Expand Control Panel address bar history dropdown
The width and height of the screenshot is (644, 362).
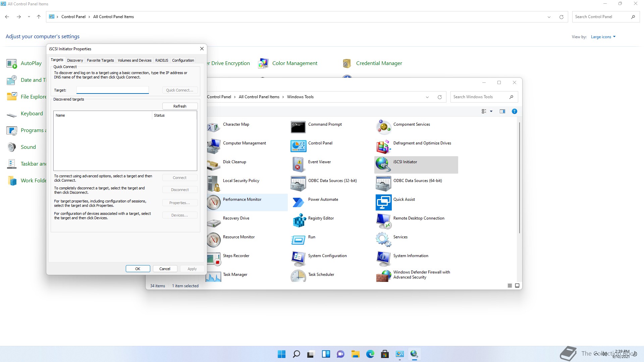click(x=549, y=17)
